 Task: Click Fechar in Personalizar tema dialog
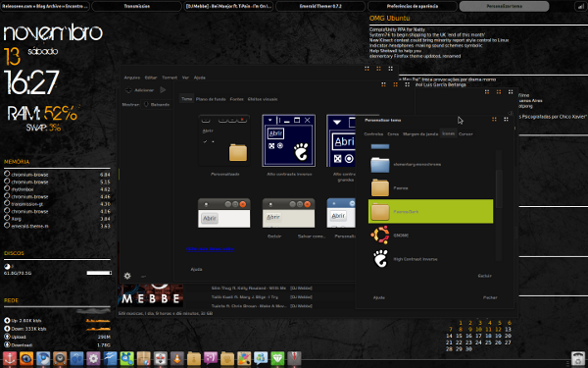point(490,297)
